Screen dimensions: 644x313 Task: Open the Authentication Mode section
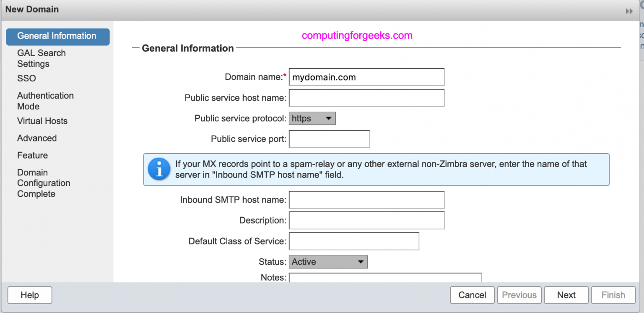coord(45,101)
